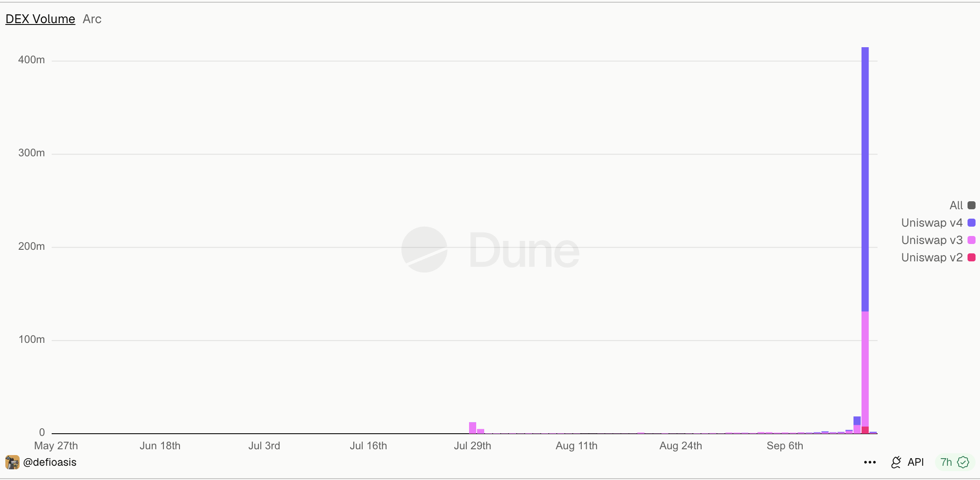This screenshot has width=980, height=480.
Task: Click the Arc subtitle text
Action: [92, 19]
